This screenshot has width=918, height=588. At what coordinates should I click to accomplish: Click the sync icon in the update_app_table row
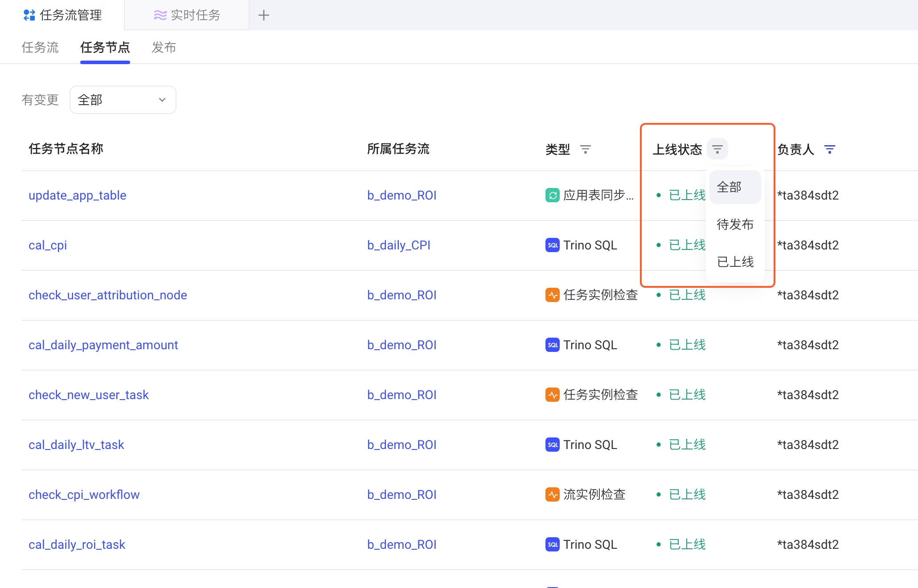553,195
